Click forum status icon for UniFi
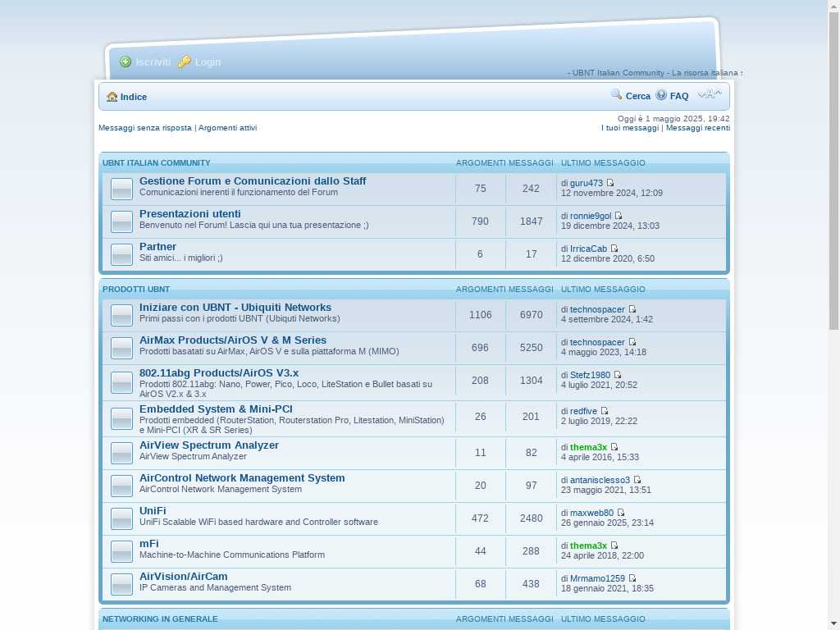This screenshot has width=840, height=630. tap(121, 518)
